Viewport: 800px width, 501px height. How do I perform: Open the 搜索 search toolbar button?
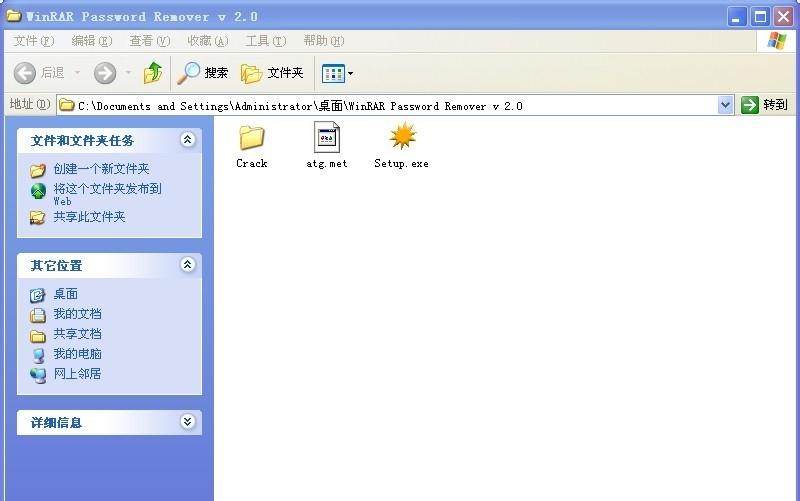pyautogui.click(x=203, y=73)
